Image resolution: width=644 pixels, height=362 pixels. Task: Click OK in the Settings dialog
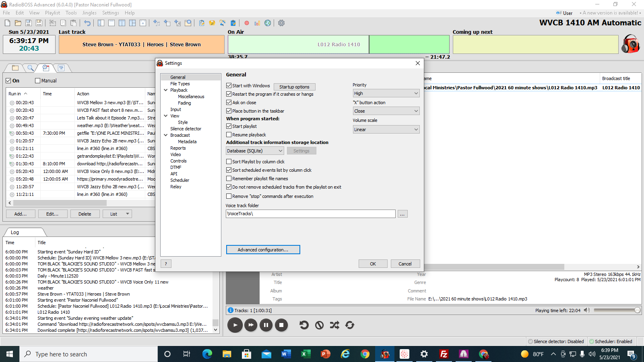(373, 264)
